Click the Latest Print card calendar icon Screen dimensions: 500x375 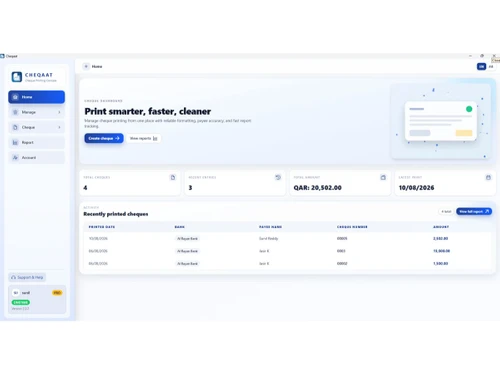coord(488,177)
